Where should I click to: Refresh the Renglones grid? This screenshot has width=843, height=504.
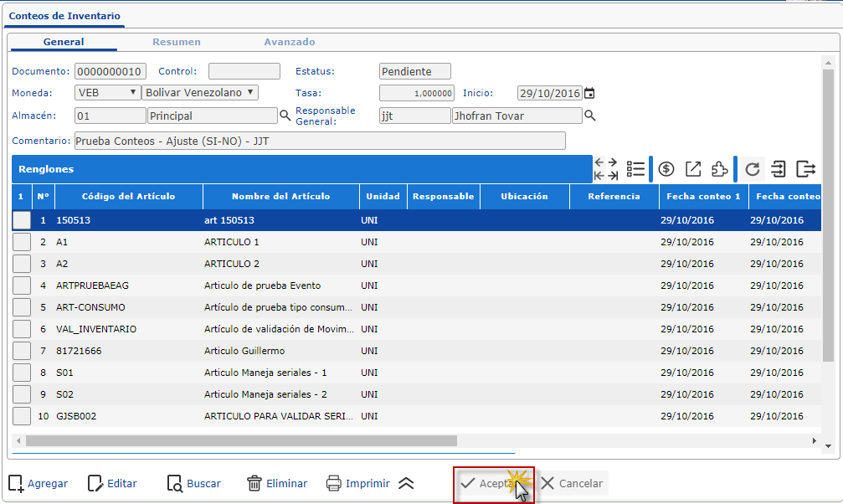point(753,169)
